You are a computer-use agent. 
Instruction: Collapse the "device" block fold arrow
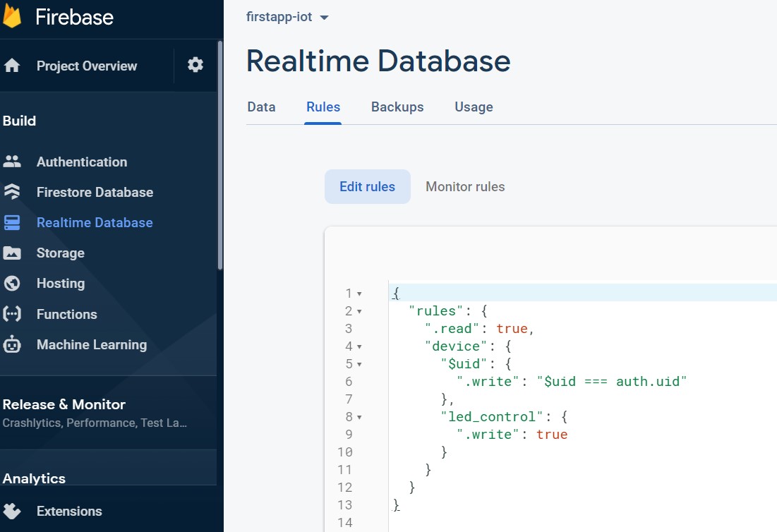click(359, 346)
